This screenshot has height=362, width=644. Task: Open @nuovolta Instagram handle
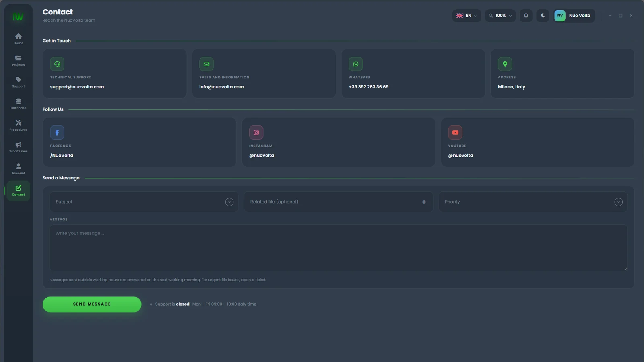(x=262, y=155)
